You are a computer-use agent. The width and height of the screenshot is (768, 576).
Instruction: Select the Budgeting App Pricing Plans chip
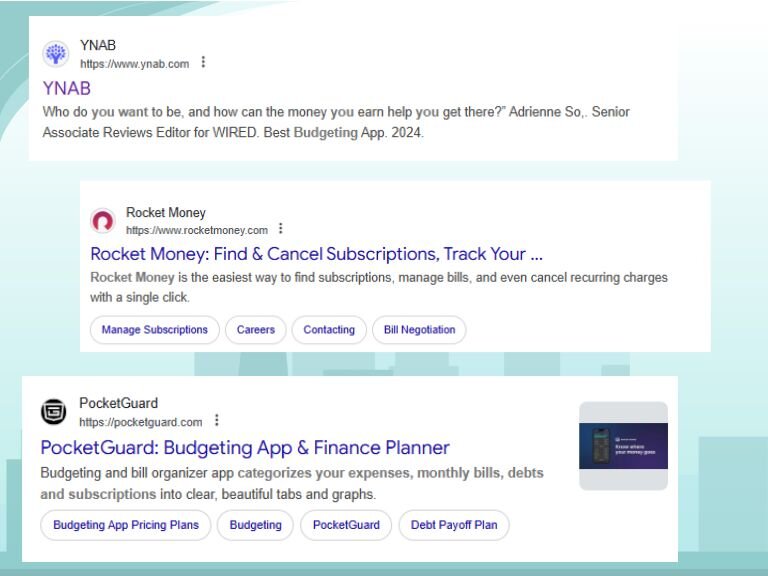[126, 525]
